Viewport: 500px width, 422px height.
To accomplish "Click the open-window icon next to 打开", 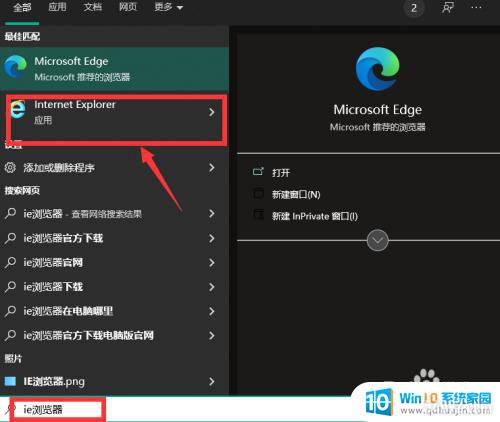I will pos(258,172).
